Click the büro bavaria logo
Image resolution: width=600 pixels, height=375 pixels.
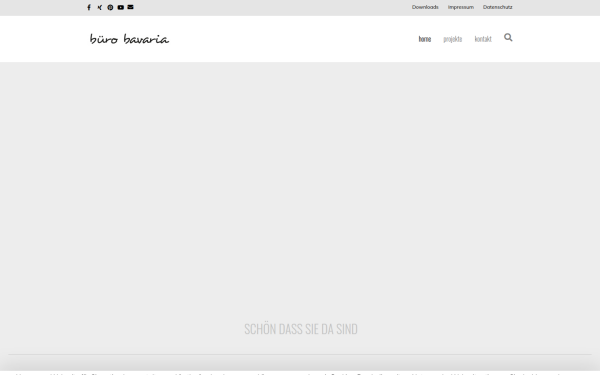coord(129,39)
